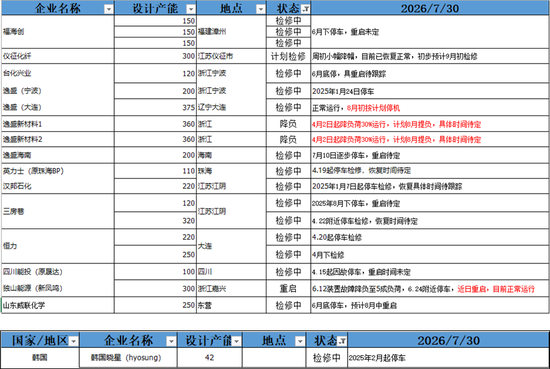Open the 国家/地区 filter dropdown in lower table
This screenshot has width=550, height=369.
click(x=73, y=341)
